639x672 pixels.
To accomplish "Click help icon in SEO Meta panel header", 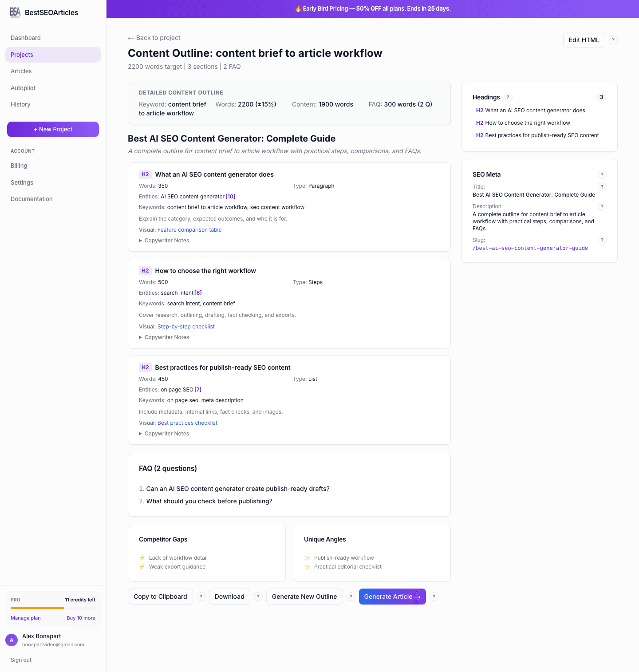I will click(x=602, y=174).
